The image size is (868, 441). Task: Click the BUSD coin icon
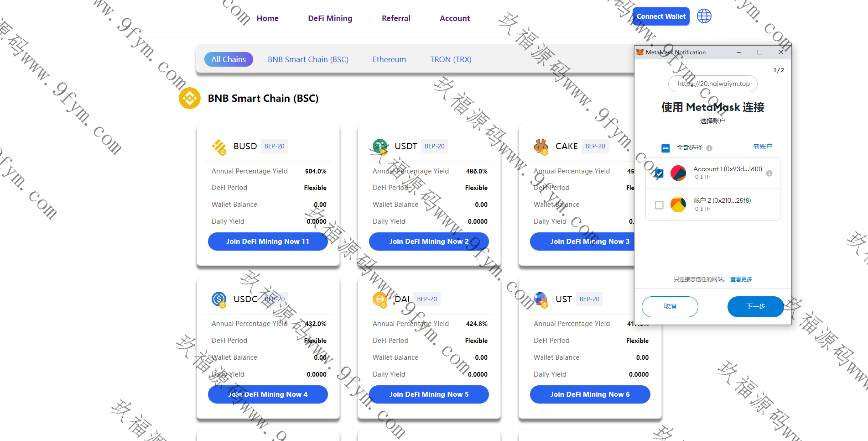coord(219,147)
